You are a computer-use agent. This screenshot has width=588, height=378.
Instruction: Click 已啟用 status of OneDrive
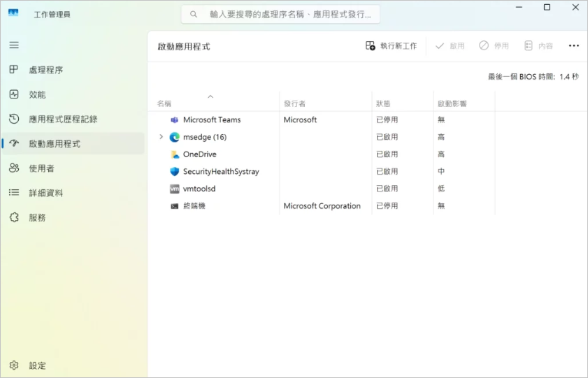tap(387, 154)
